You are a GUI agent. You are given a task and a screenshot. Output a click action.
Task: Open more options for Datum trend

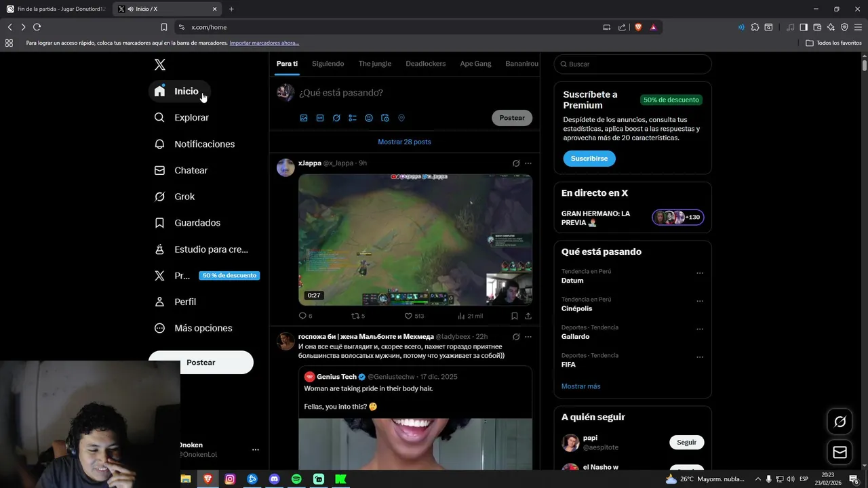[700, 273]
